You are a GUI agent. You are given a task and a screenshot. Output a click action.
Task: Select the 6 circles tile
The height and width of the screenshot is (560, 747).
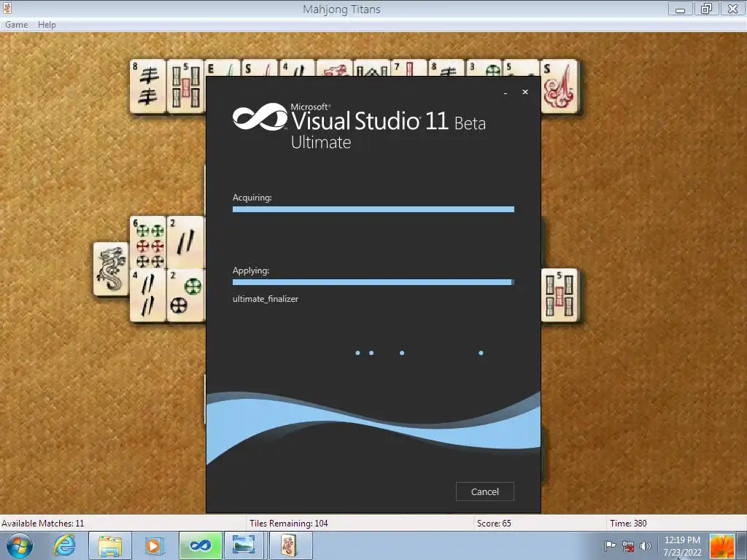pyautogui.click(x=149, y=242)
